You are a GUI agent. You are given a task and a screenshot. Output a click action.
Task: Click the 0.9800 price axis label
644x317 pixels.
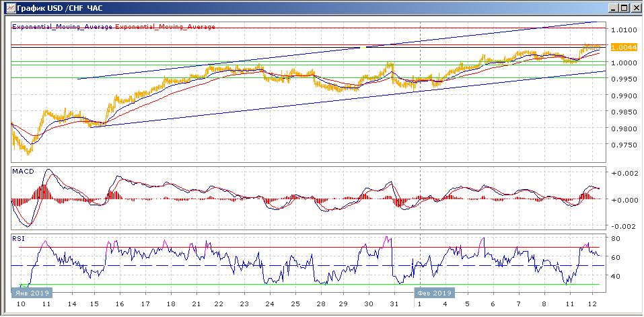tap(623, 129)
